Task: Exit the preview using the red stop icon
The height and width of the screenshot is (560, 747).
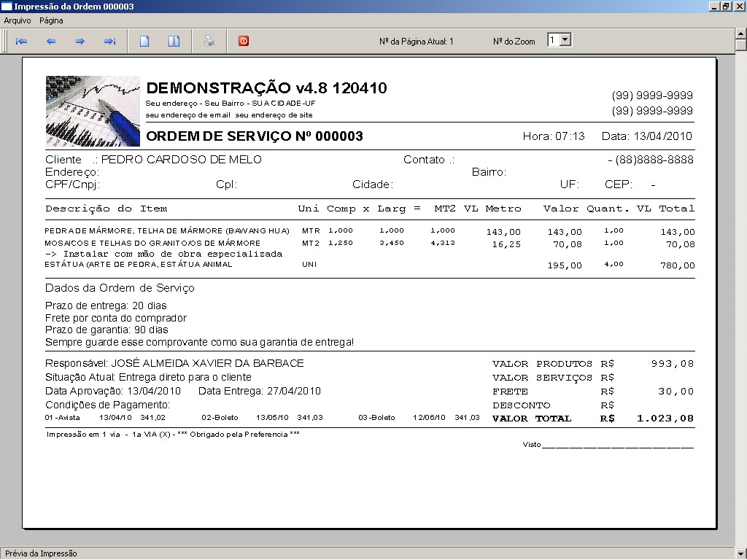Action: tap(243, 40)
